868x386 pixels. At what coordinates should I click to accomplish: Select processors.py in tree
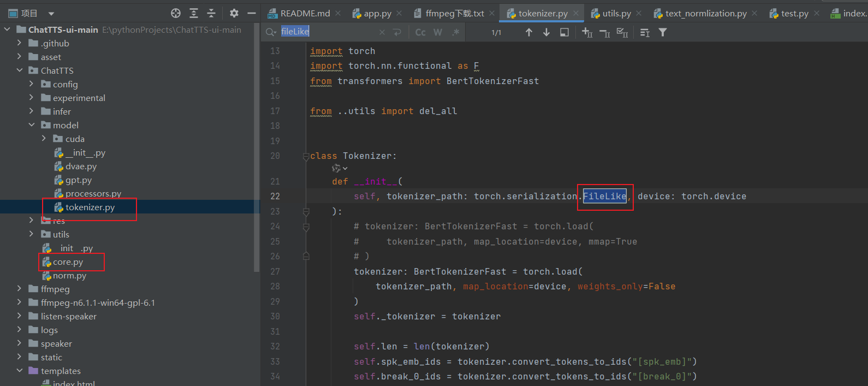click(x=93, y=193)
